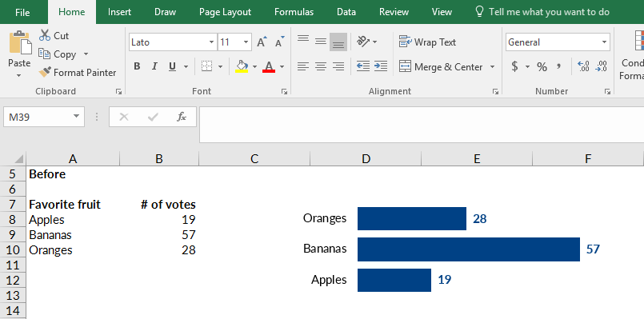The width and height of the screenshot is (644, 319).
Task: Toggle Underline formatting
Action: pos(172,66)
